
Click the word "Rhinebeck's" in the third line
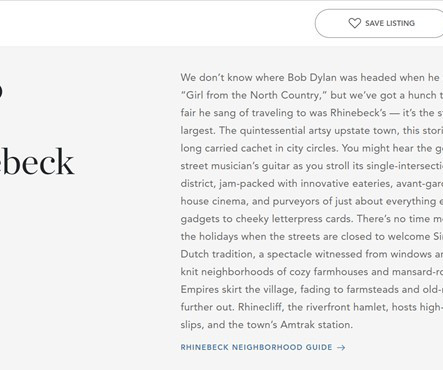358,113
